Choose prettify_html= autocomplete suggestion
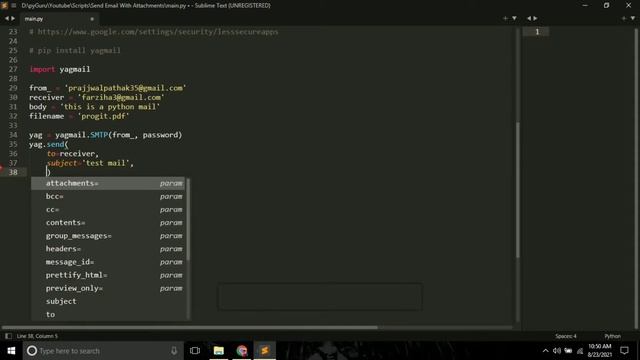 pyautogui.click(x=108, y=275)
